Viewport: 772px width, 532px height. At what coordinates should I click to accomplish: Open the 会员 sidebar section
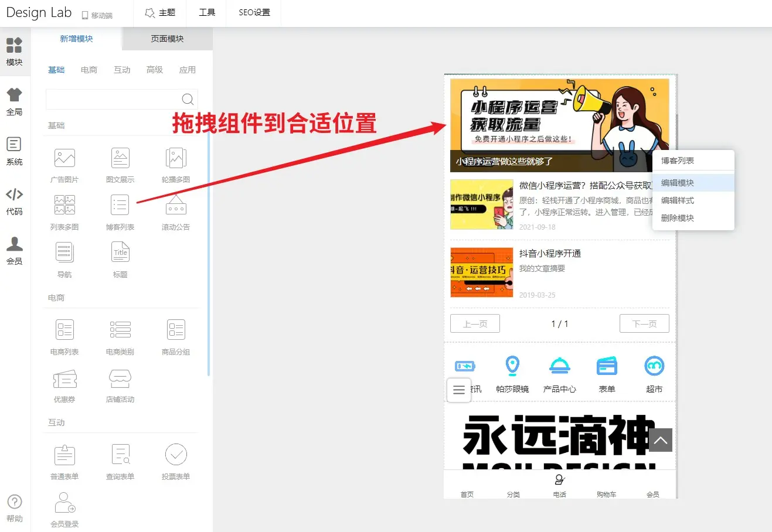(x=15, y=251)
